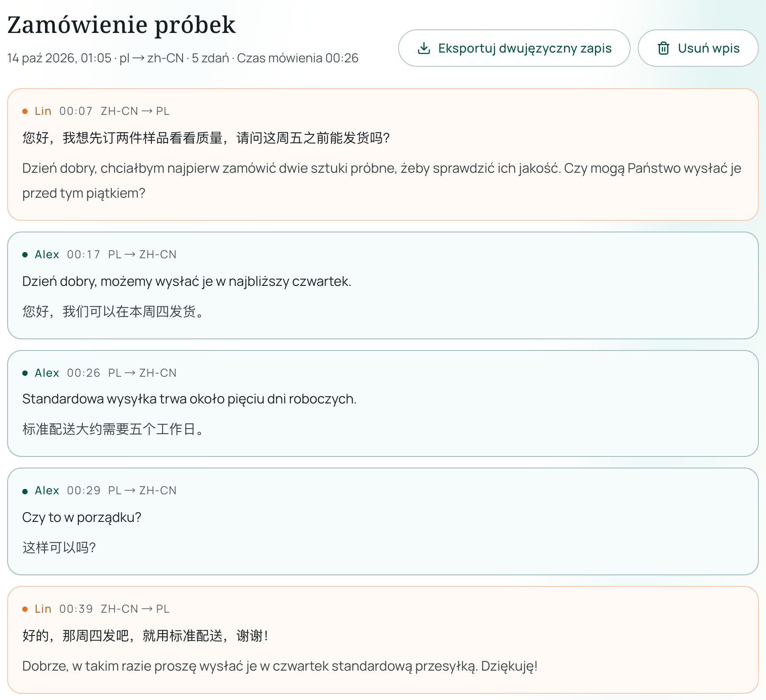Click the metadata line with 14 paź 2026
The width and height of the screenshot is (766, 700).
pos(183,58)
